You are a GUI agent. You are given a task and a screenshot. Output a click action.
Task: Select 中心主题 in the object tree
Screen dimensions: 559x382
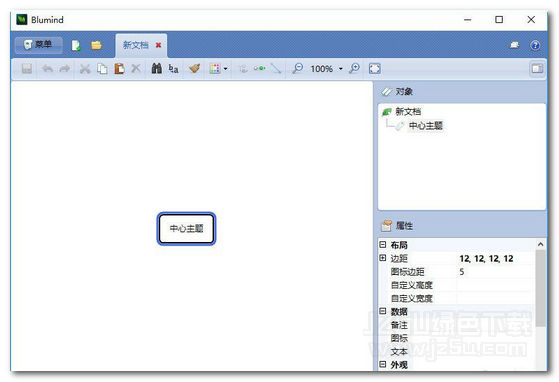(426, 125)
